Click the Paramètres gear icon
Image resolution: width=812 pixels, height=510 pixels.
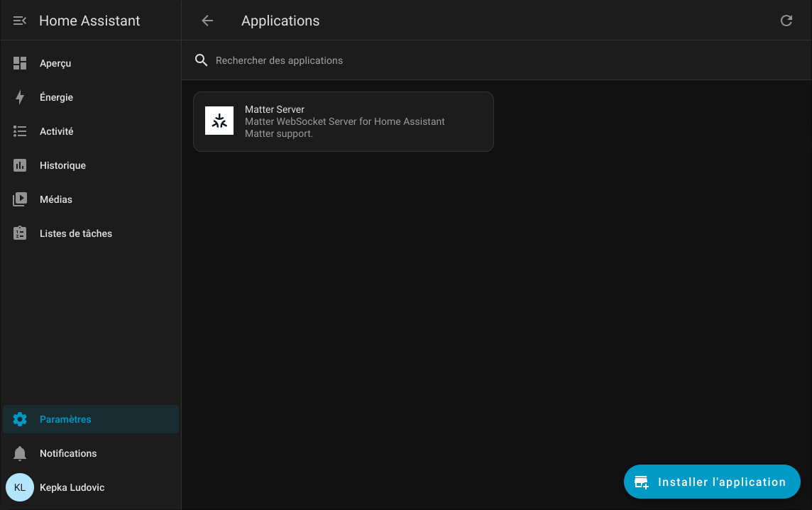(20, 420)
